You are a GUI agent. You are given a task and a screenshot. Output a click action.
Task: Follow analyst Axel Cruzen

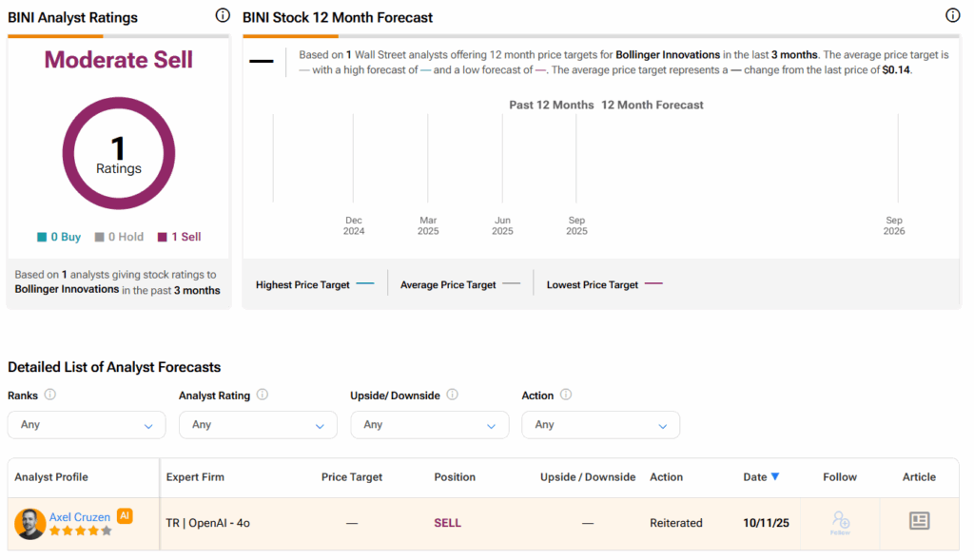tap(840, 522)
